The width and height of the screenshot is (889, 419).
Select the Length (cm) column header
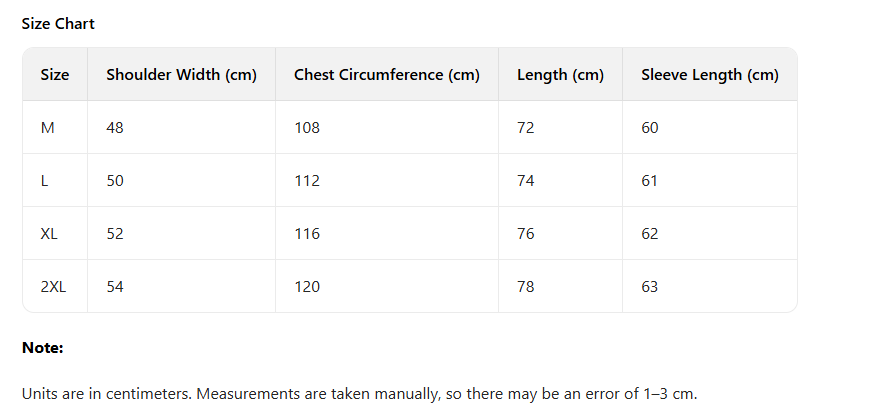tap(560, 75)
